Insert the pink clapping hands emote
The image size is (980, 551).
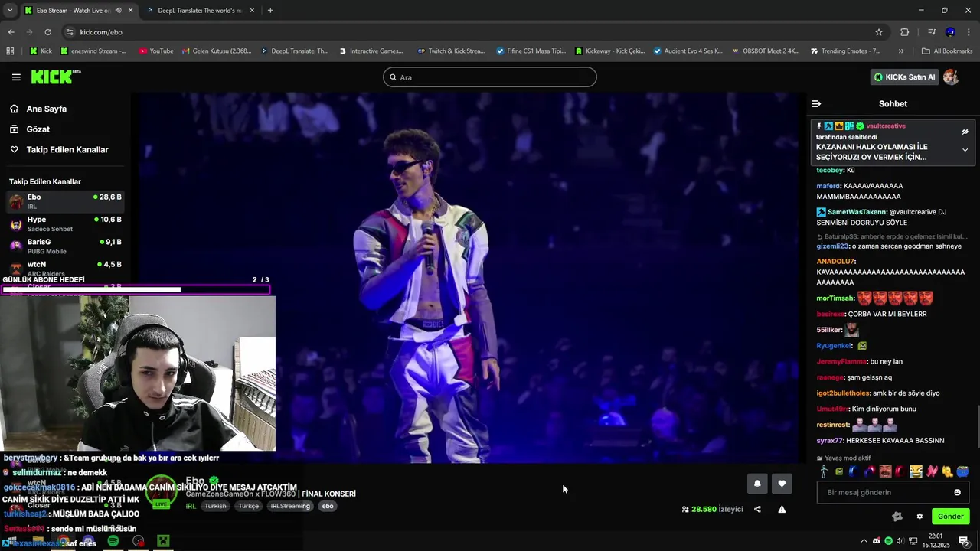coord(932,471)
